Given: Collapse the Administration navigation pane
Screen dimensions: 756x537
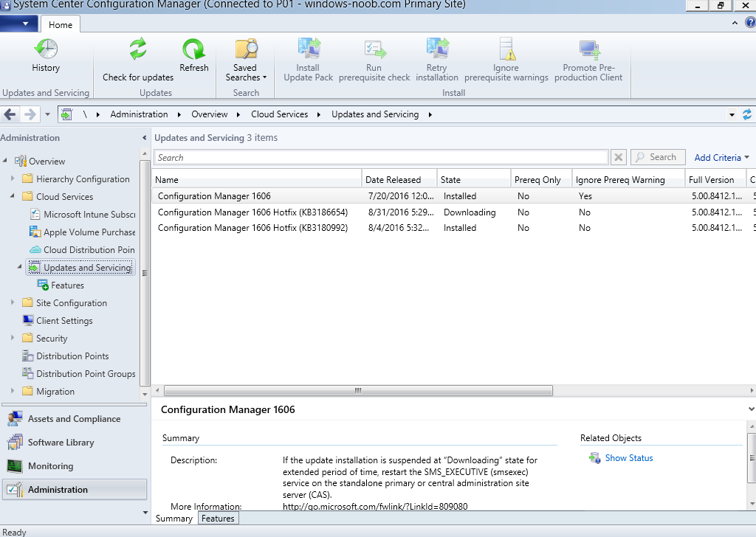Looking at the screenshot, I should (x=144, y=138).
